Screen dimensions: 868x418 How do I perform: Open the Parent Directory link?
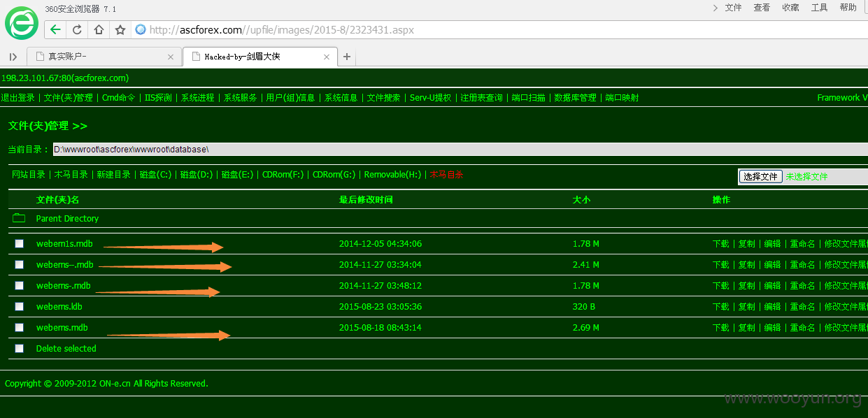tap(67, 219)
